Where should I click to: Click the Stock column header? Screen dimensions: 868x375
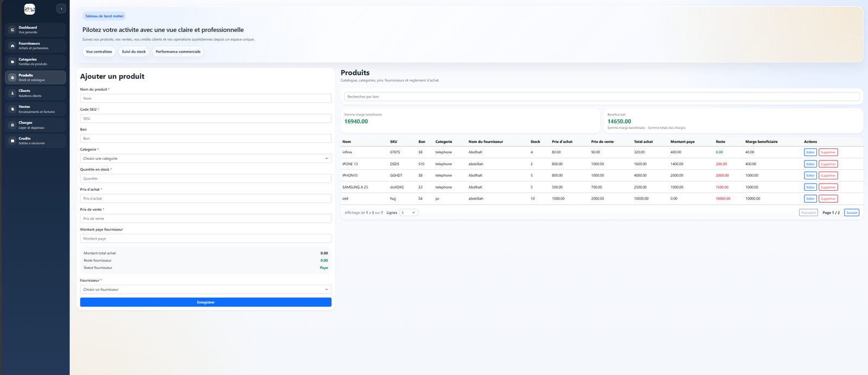(535, 142)
